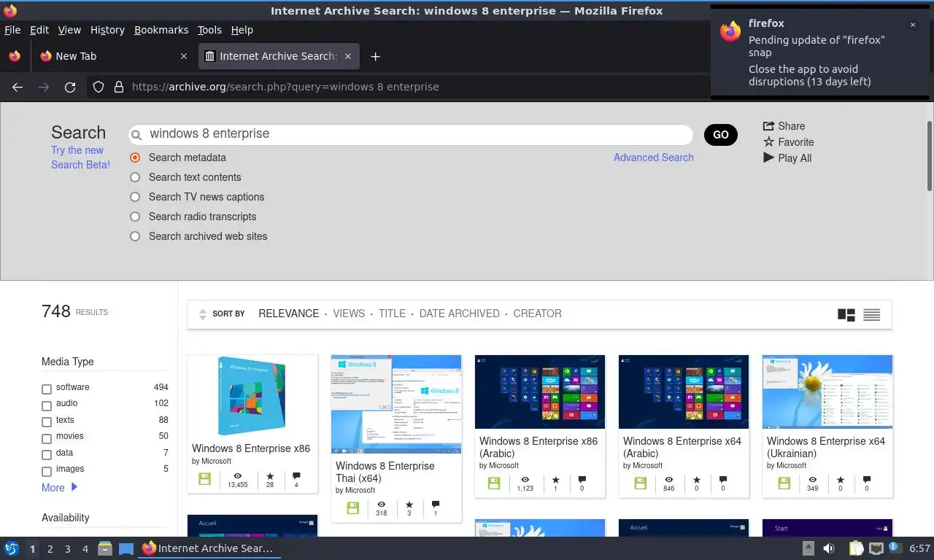Check the audio media type filter
The width and height of the screenshot is (934, 560).
pos(47,406)
